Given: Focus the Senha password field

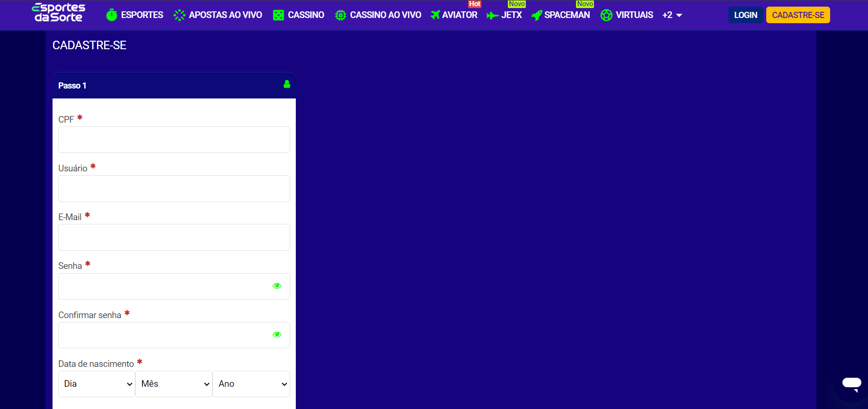Looking at the screenshot, I should point(174,286).
